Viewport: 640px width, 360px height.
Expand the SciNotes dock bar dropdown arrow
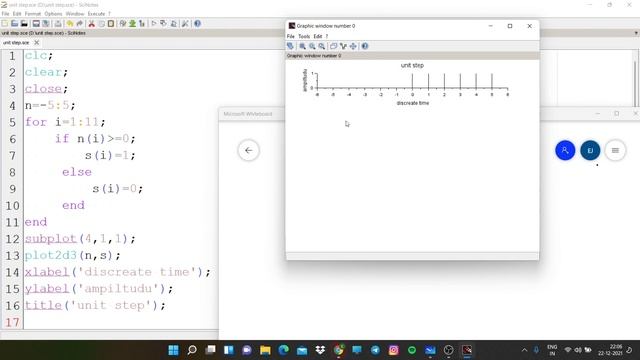[636, 33]
